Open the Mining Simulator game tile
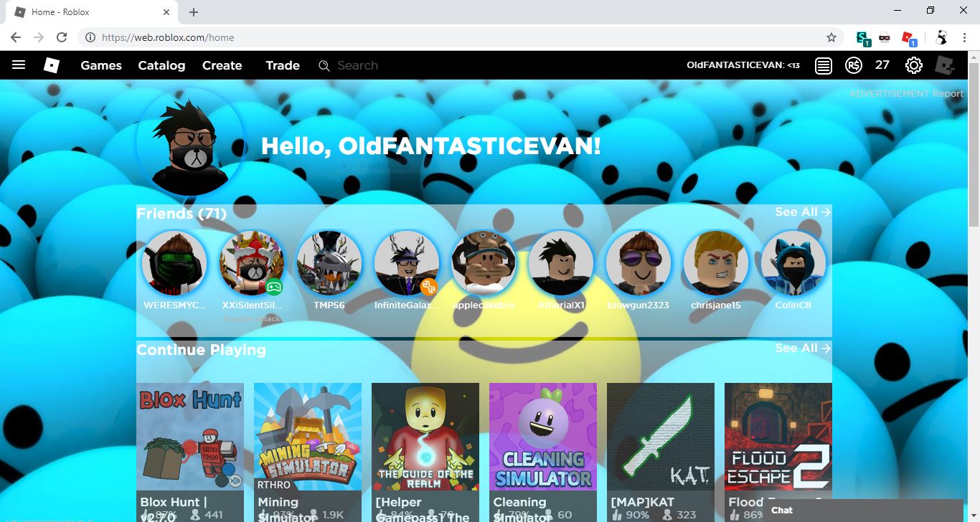This screenshot has width=980, height=522. pos(308,452)
